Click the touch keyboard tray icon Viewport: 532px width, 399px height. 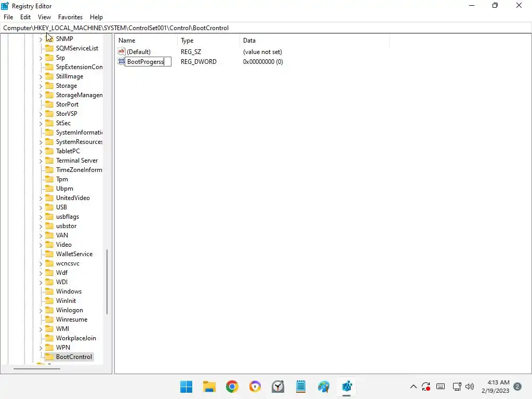441,387
